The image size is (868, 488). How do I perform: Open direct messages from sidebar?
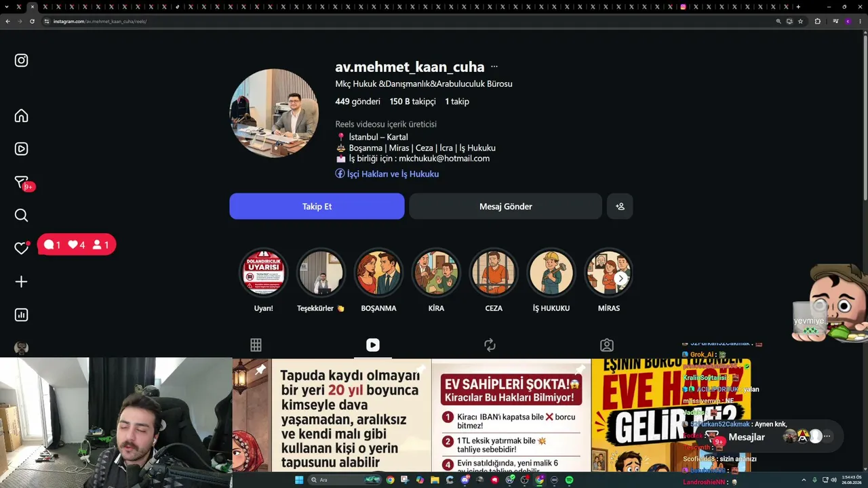pos(21,182)
